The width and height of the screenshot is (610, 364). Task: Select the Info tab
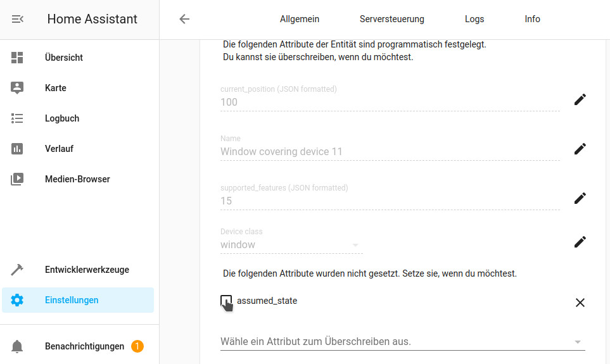tap(532, 19)
